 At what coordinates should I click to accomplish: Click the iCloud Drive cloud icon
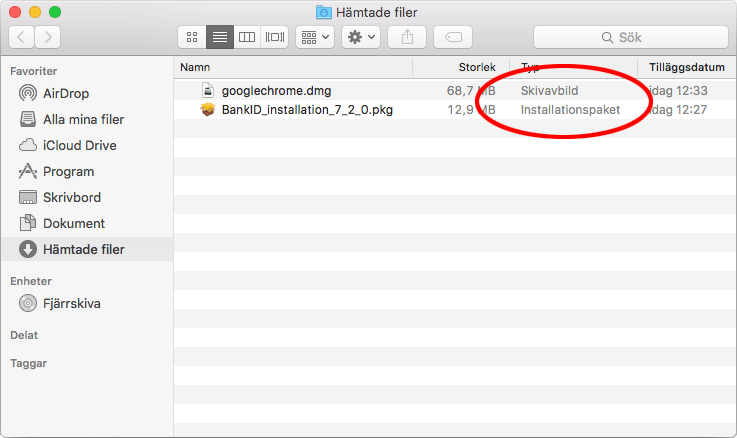(28, 145)
